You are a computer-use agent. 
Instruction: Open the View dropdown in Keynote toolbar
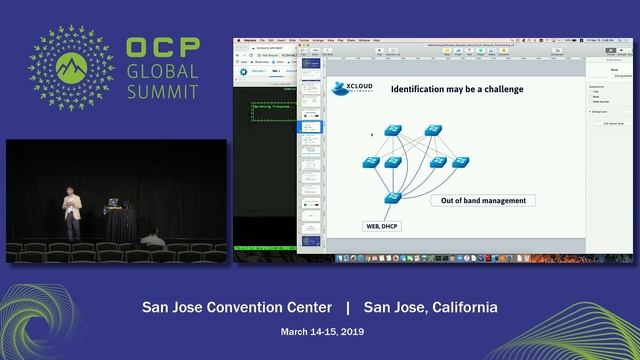(304, 51)
